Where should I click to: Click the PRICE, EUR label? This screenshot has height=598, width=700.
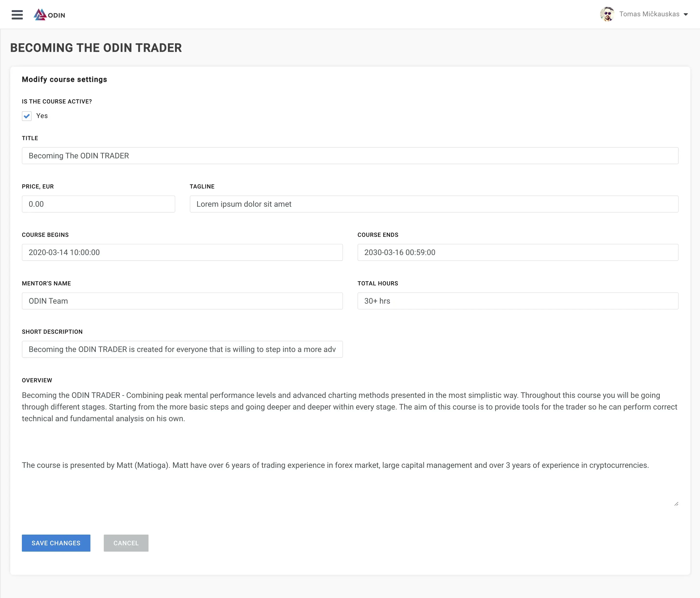point(38,187)
